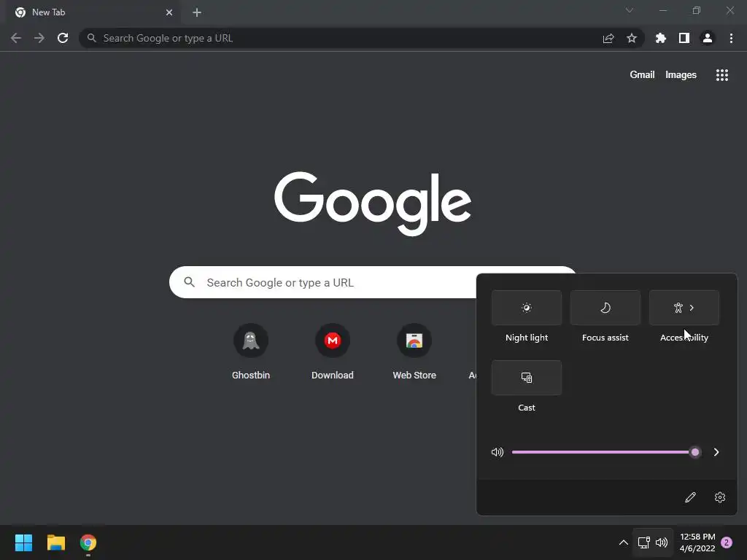The height and width of the screenshot is (560, 747).
Task: Open the Ghostbin shortcut
Action: 251,352
